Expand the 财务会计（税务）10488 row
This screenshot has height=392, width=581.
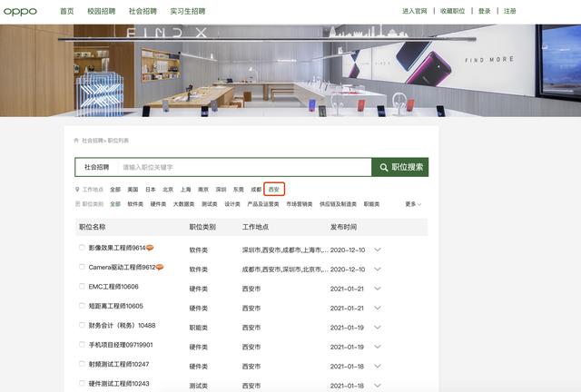378,328
